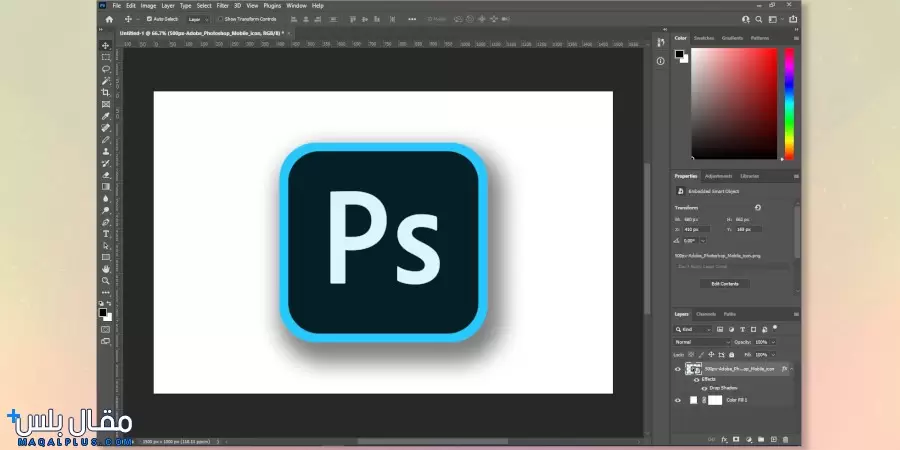Delete layer using the trash icon
This screenshot has width=900, height=450.
coord(785,439)
